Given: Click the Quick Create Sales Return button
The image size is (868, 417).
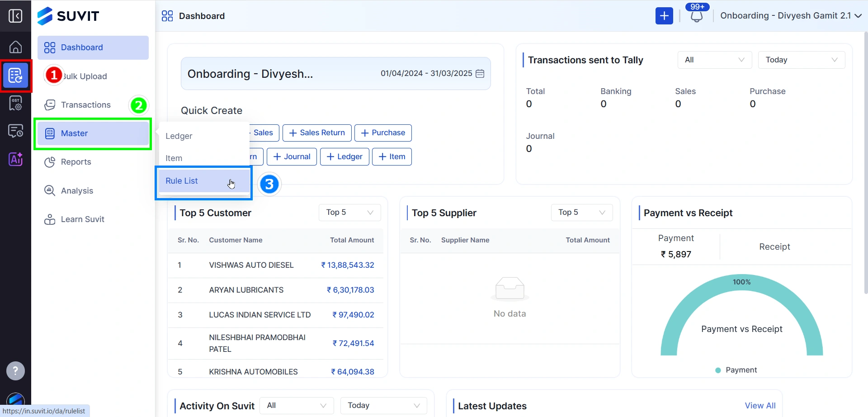Looking at the screenshot, I should tap(317, 133).
